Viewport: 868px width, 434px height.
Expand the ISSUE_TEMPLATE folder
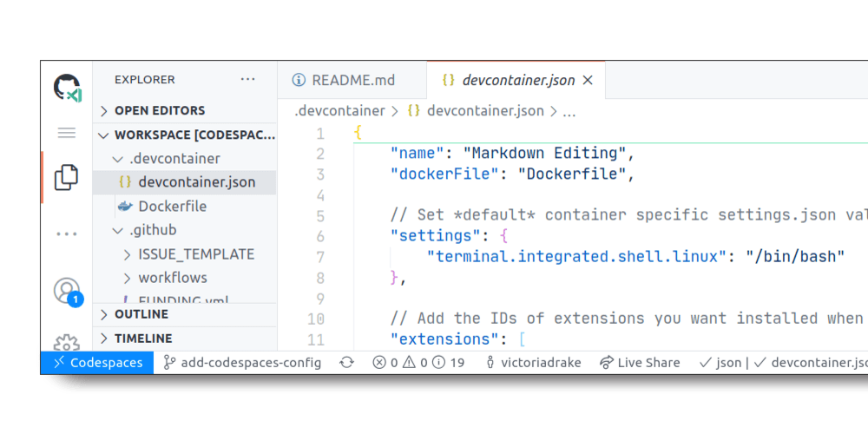click(185, 254)
